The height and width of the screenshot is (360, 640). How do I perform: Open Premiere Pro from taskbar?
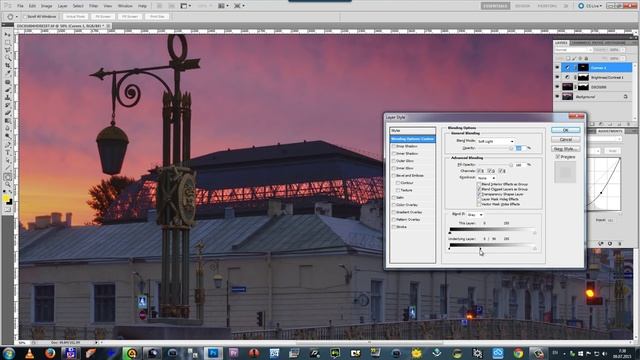click(x=233, y=353)
